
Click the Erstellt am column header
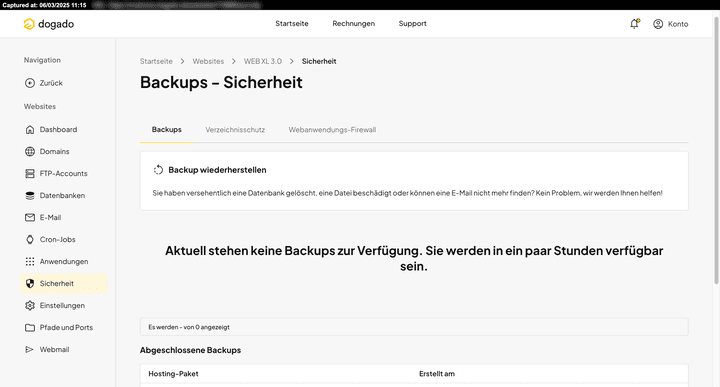pyautogui.click(x=437, y=374)
